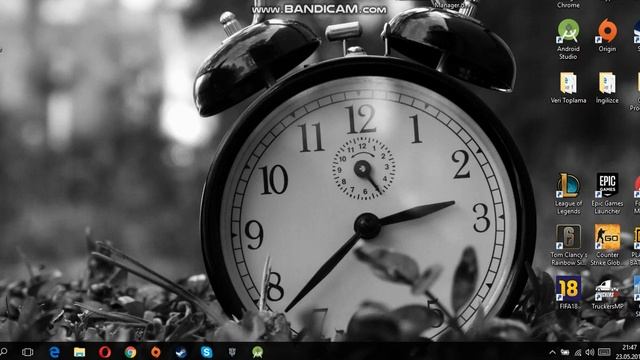The image size is (640, 360).
Task: Open taskbar search magnifier
Action: (x=4, y=351)
